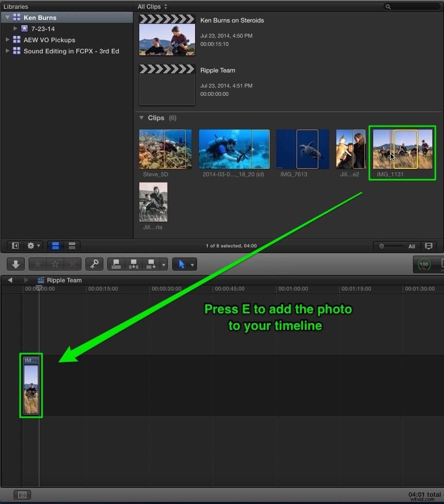Expand the 7-23-14 event disclosure triangle
Screen dimensions: 444x504
(x=15, y=28)
